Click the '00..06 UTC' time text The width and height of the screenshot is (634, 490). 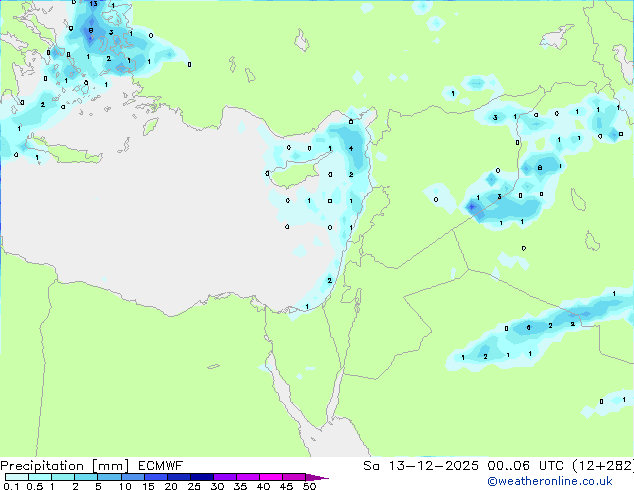tap(525, 466)
